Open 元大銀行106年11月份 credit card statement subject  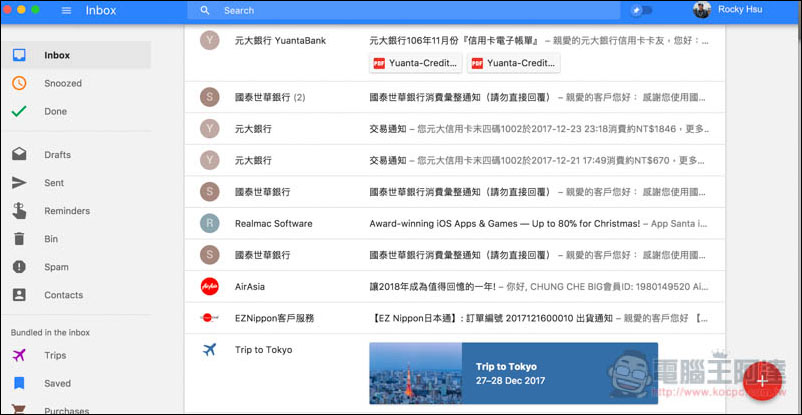pyautogui.click(x=454, y=41)
